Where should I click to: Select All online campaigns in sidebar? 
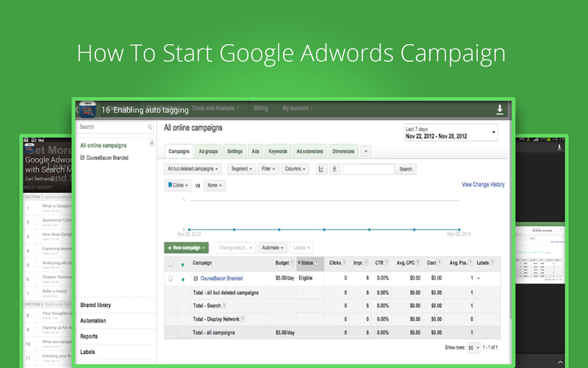click(103, 146)
